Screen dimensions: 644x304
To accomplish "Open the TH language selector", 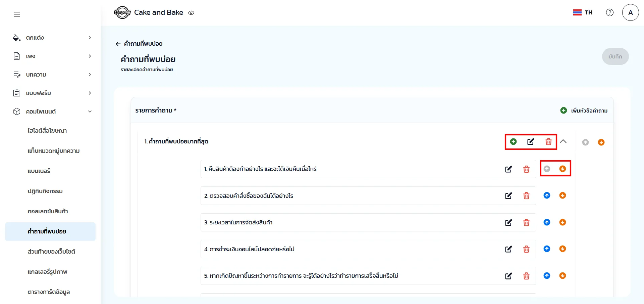I will pos(583,12).
